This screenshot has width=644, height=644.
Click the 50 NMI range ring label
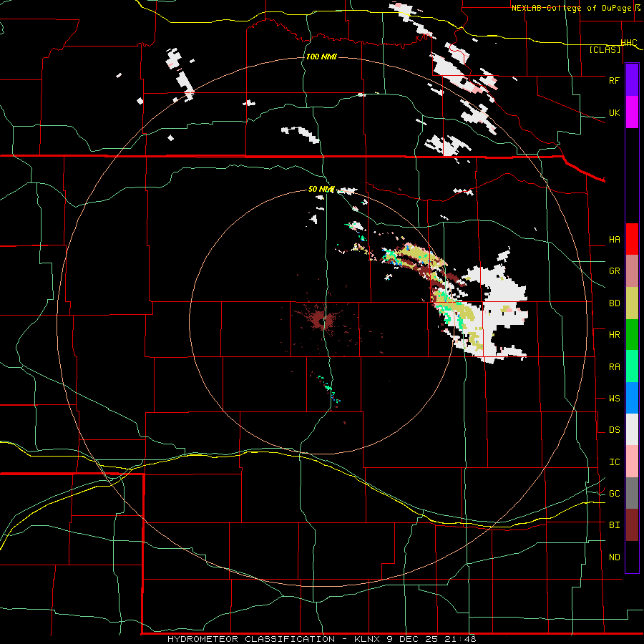[x=321, y=189]
